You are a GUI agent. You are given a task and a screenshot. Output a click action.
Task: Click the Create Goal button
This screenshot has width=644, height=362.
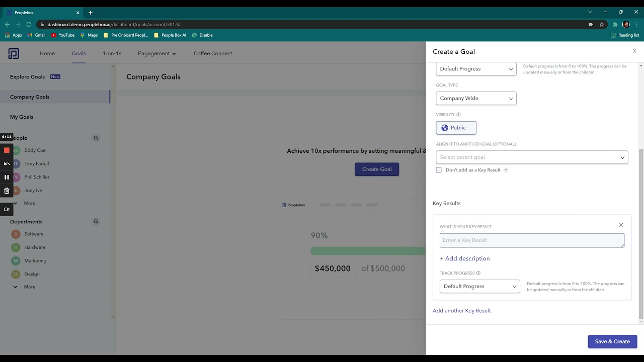point(377,169)
